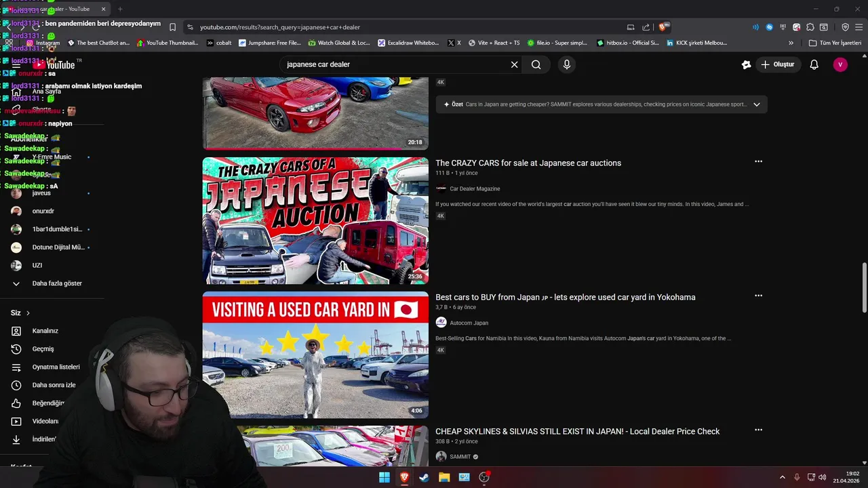Visit Autocom Japan channel
This screenshot has height=488, width=868.
point(469,323)
